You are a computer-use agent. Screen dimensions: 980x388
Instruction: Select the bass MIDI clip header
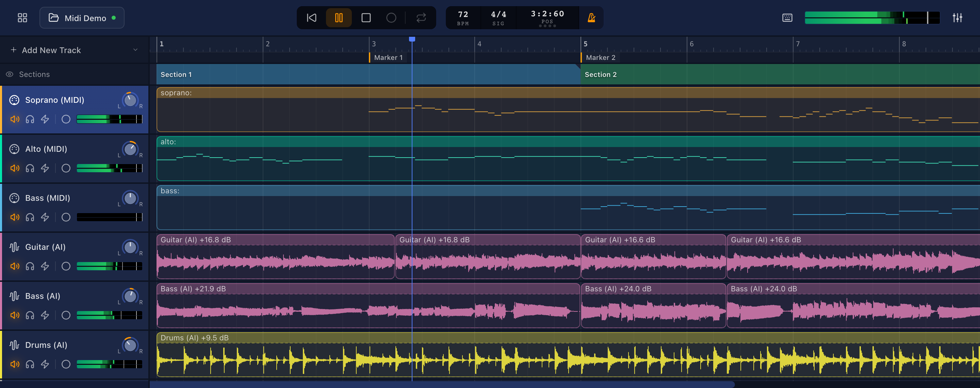[x=568, y=191]
